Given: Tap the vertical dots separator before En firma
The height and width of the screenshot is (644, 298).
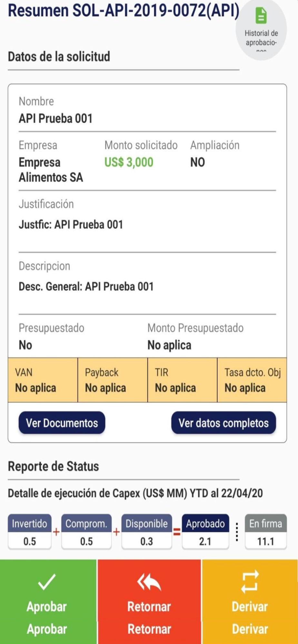Looking at the screenshot, I should tap(237, 532).
